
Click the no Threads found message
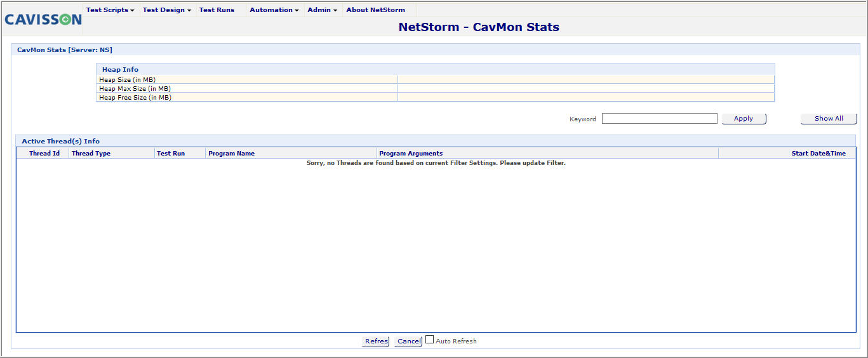click(436, 163)
